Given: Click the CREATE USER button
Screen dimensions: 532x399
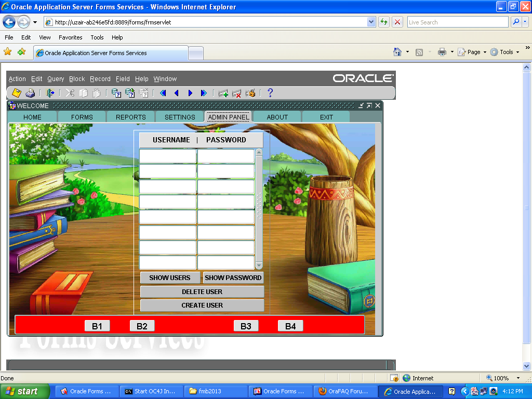Looking at the screenshot, I should (x=202, y=305).
